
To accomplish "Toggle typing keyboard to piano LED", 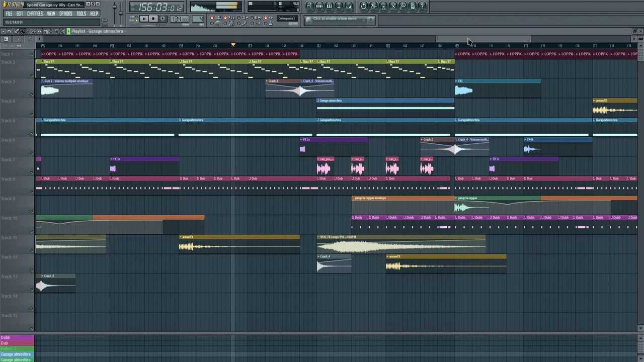I will pos(212,18).
